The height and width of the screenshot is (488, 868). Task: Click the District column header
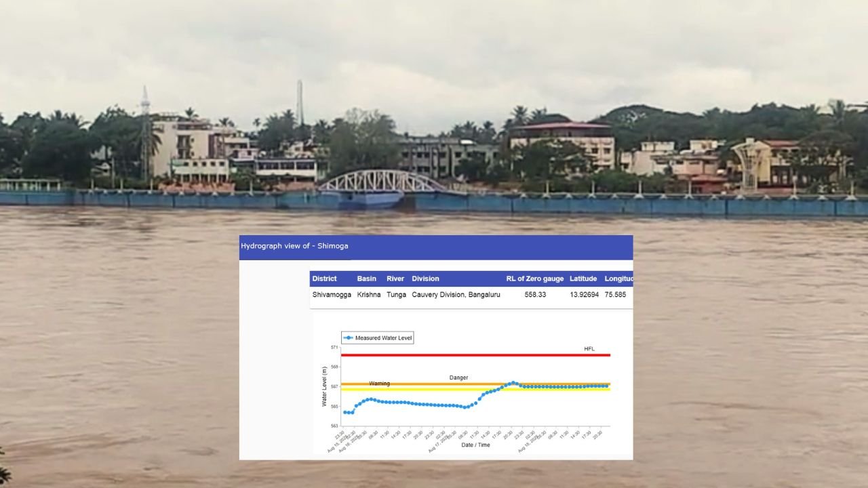324,279
